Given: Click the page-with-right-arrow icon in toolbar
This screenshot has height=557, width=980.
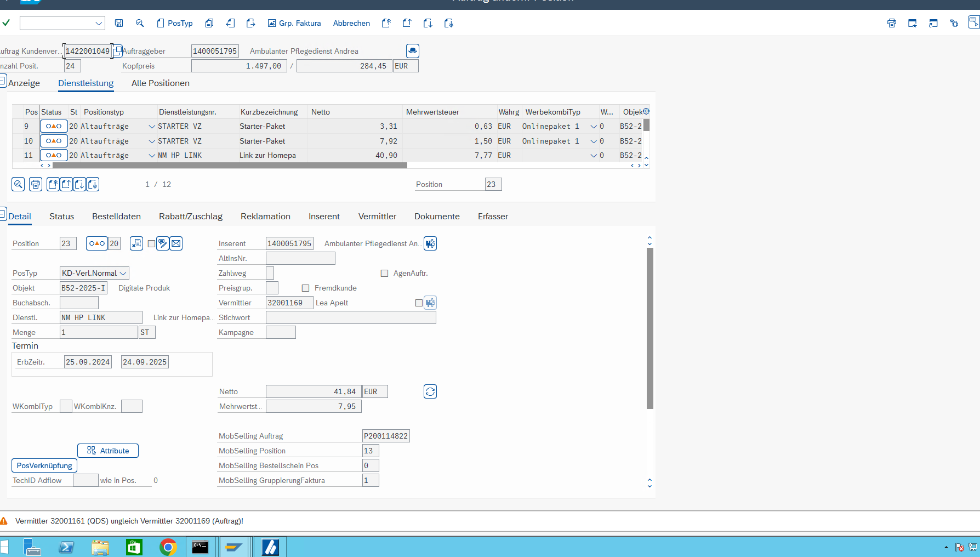Looking at the screenshot, I should click(x=251, y=23).
